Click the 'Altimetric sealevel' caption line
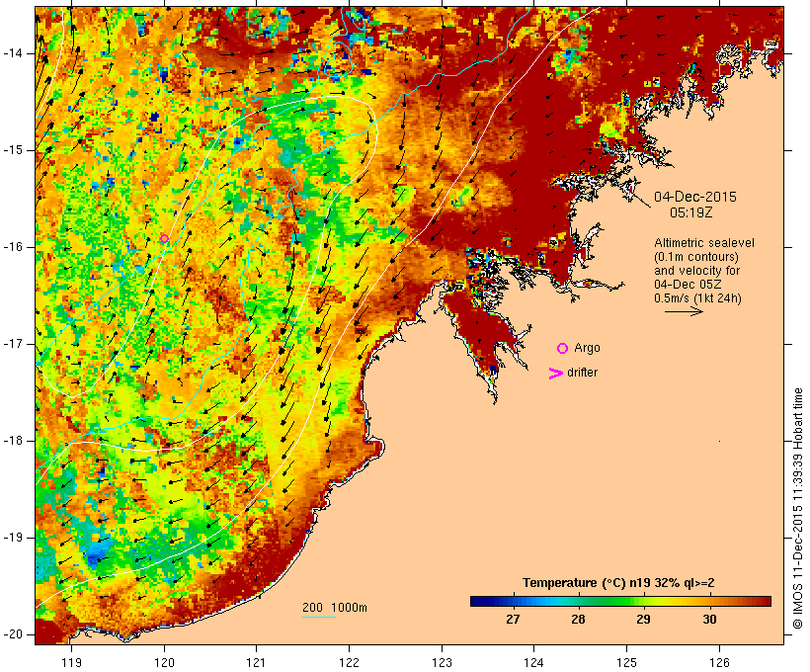This screenshot has width=810, height=672. pos(704,243)
